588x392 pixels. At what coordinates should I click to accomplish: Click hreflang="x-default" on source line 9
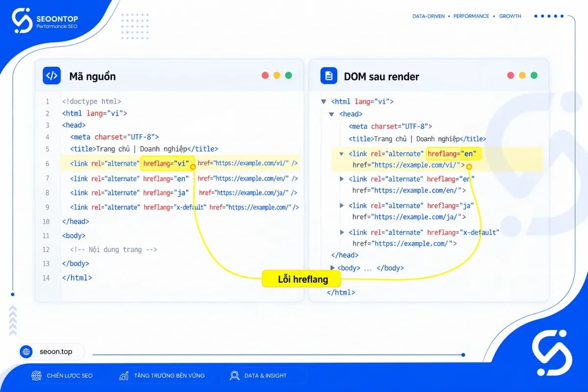[175, 207]
